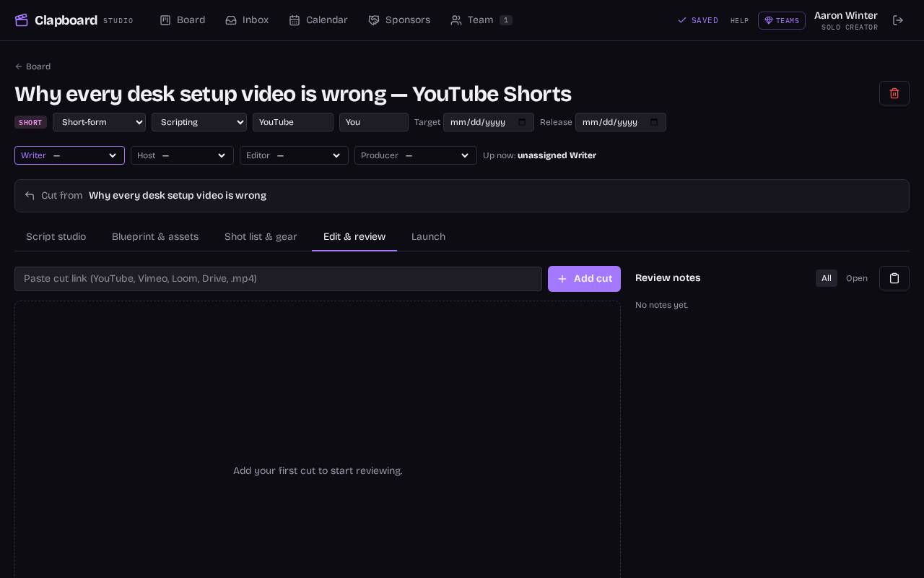
Task: Expand the Short-form format dropdown
Action: click(99, 122)
